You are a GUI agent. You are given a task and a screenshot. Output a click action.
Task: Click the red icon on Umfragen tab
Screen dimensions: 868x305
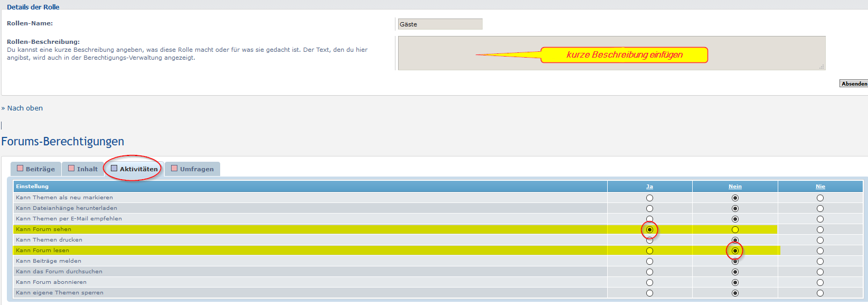point(174,169)
